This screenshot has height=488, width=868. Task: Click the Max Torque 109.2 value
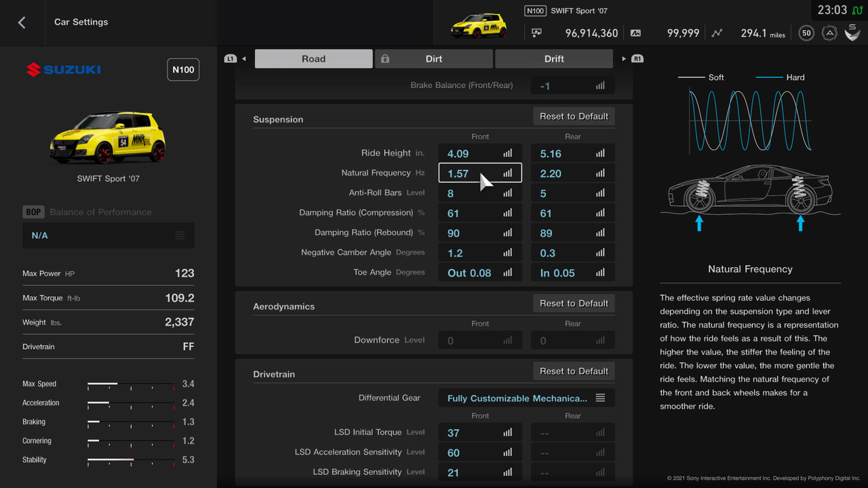pyautogui.click(x=180, y=298)
